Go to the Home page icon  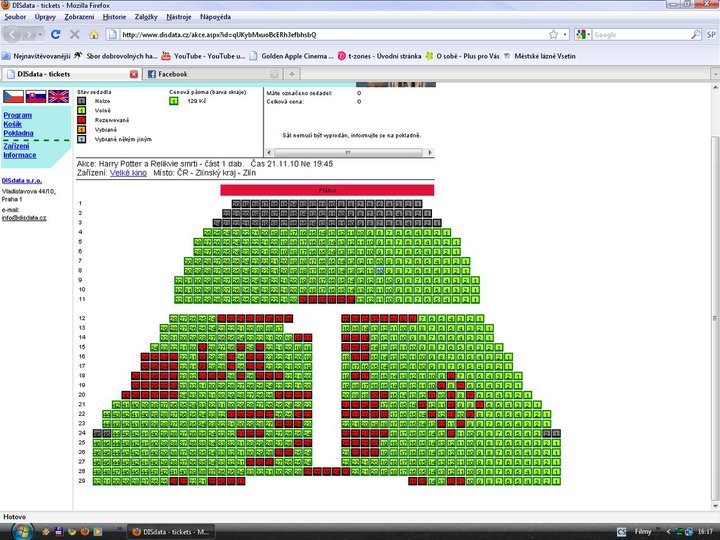click(94, 34)
